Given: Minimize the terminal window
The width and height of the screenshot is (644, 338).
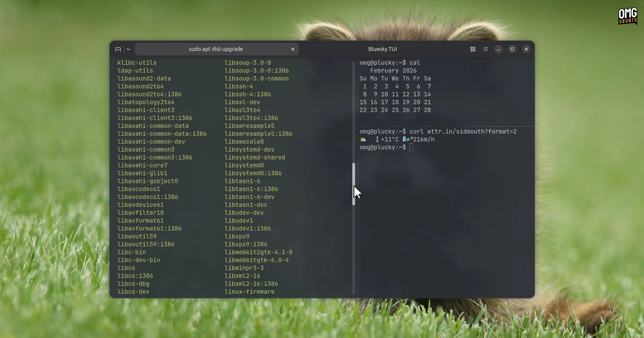Looking at the screenshot, I should click(498, 49).
